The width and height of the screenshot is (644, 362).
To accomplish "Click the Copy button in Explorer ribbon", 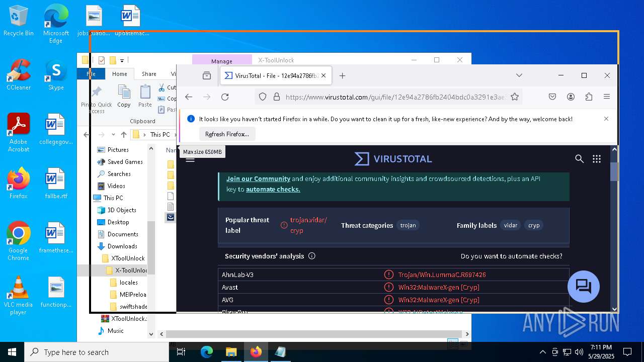I will click(x=124, y=96).
